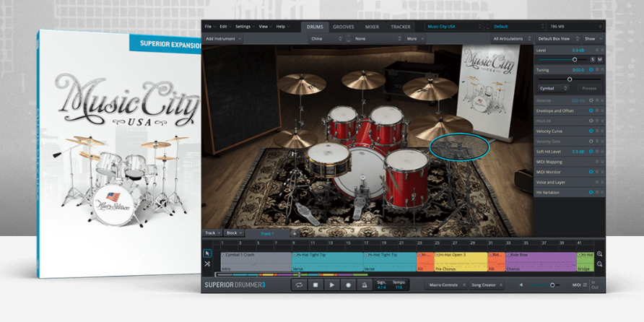The height and width of the screenshot is (322, 644).
Task: Click the Level slider handle
Action: pyautogui.click(x=575, y=59)
